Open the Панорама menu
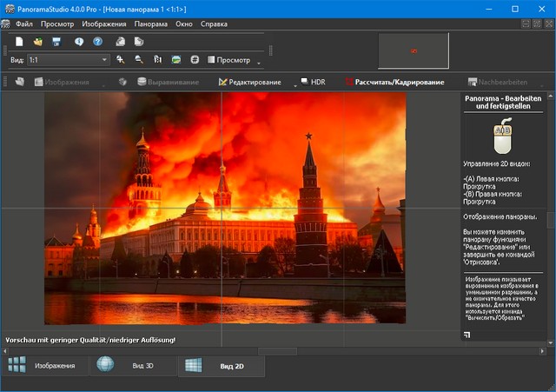This screenshot has width=556, height=392. 150,23
